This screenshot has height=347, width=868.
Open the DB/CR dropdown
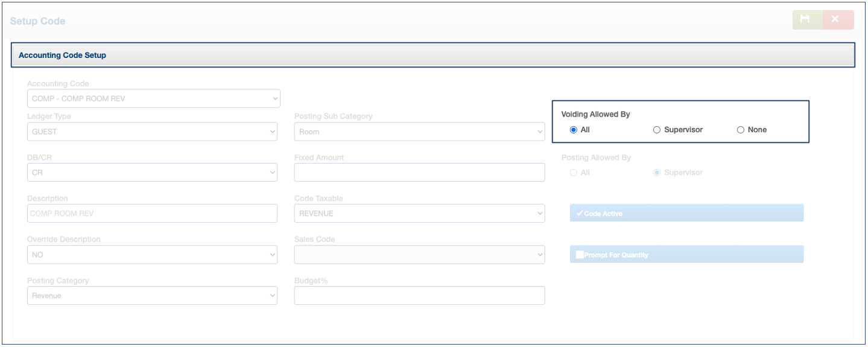click(152, 173)
